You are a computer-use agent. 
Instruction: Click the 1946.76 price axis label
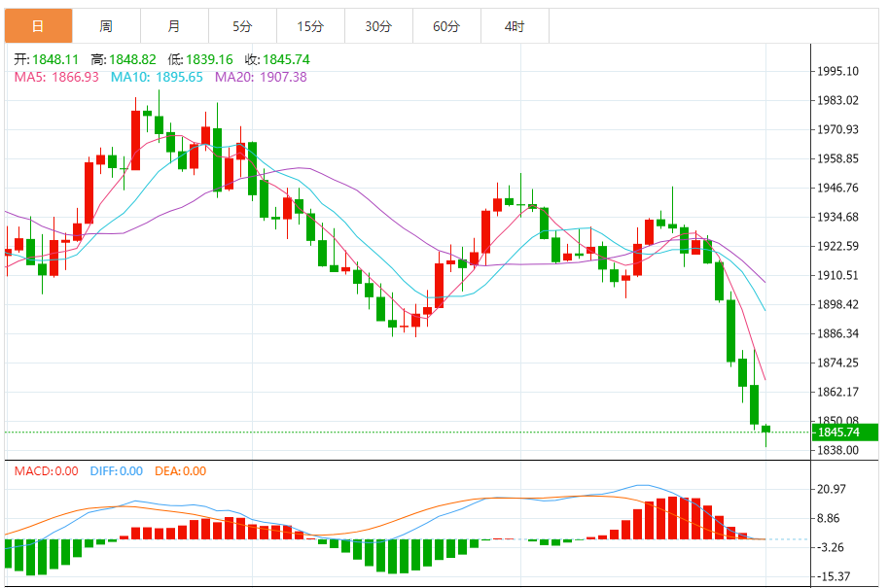837,189
